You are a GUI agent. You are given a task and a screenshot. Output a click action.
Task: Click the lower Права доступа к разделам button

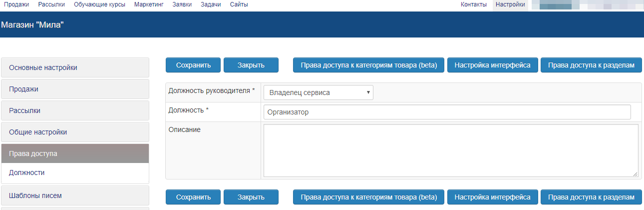point(591,196)
